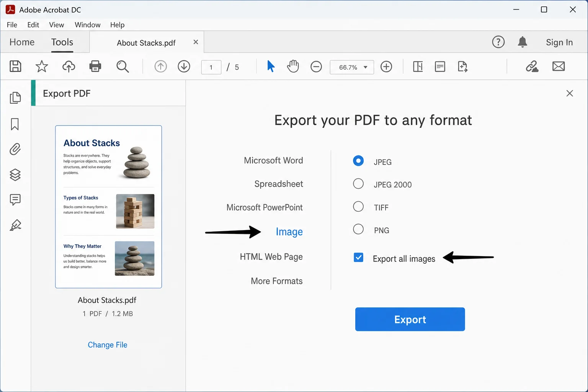This screenshot has height=392, width=588.
Task: Click the sticky note comment icon in toolbar
Action: [x=440, y=67]
